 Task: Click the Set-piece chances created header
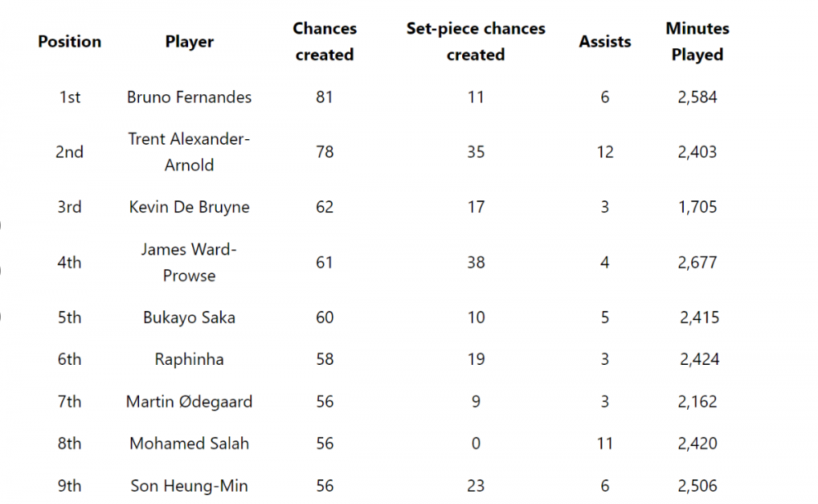[475, 42]
